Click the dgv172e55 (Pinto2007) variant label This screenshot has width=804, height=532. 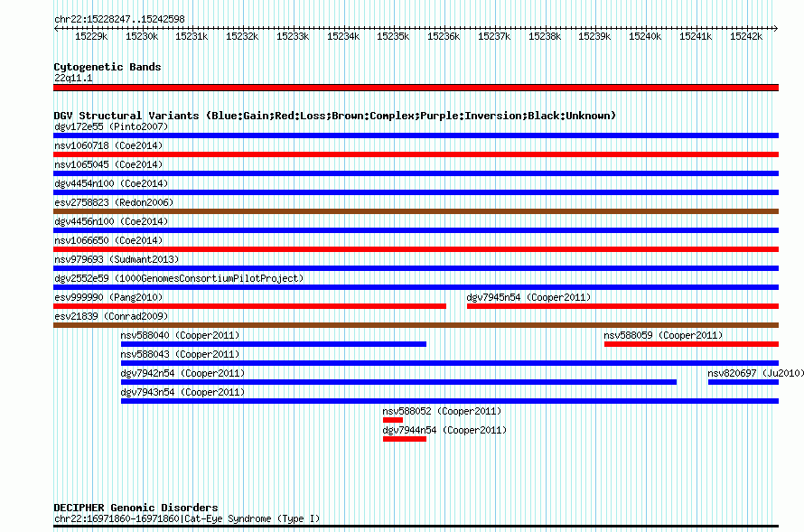coord(111,126)
